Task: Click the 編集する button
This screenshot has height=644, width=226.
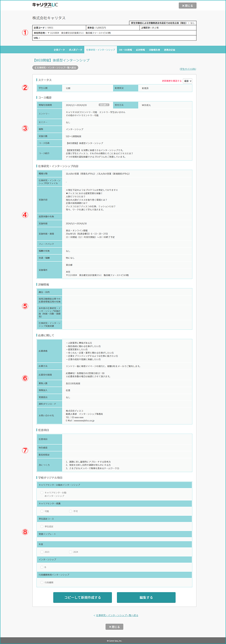Action: (146, 597)
